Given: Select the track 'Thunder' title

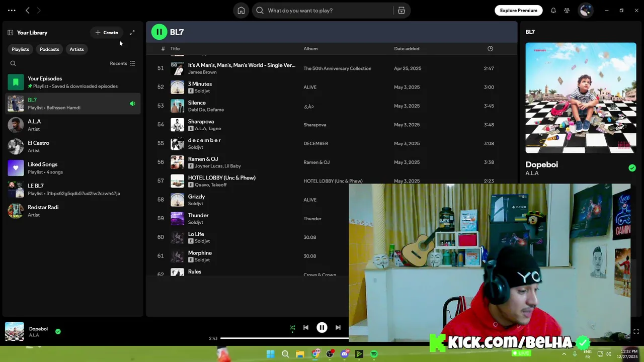Looking at the screenshot, I should coord(198,215).
